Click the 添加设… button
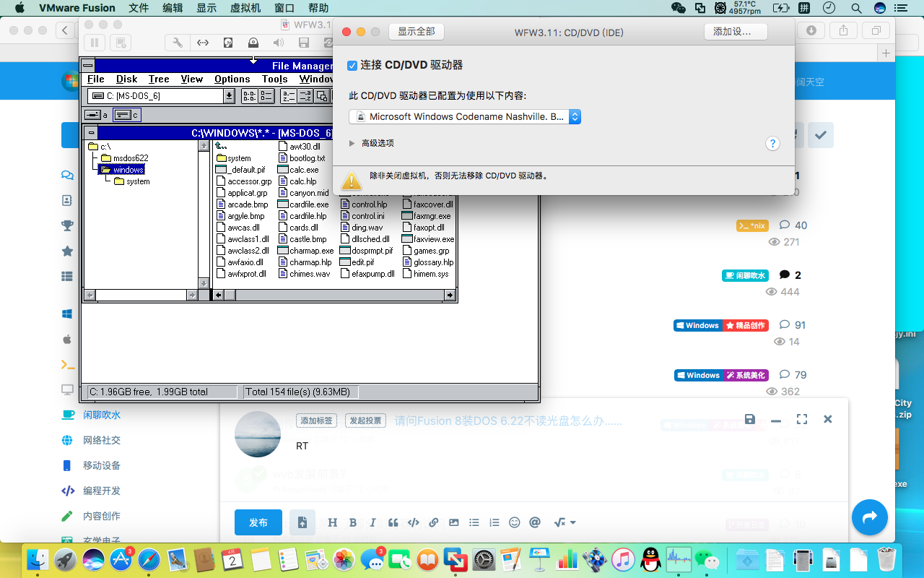924x578 pixels. tap(736, 32)
